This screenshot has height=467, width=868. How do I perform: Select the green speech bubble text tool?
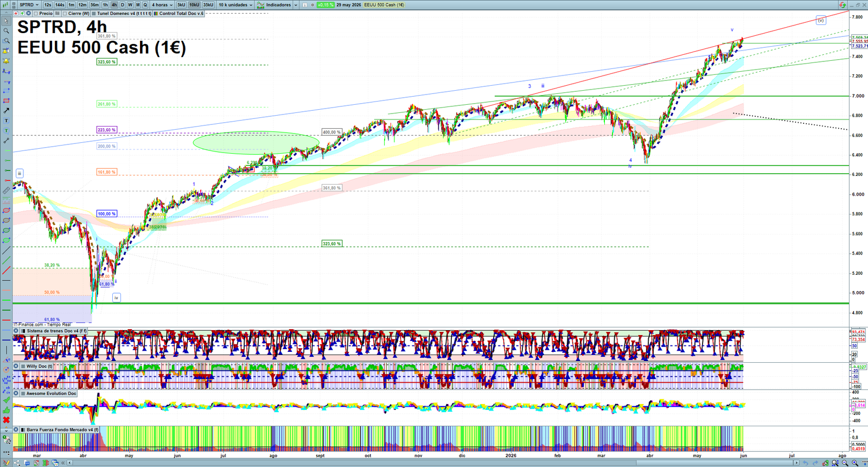pos(7,130)
